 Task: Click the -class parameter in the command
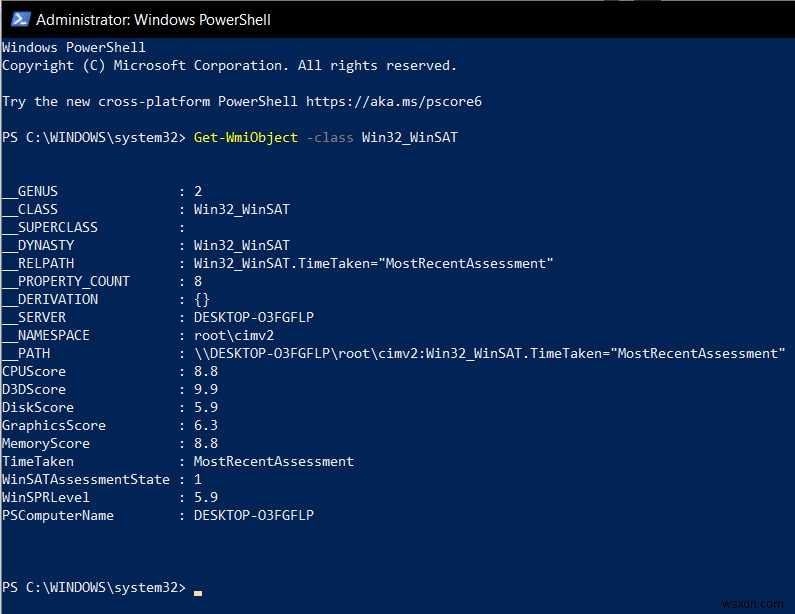point(330,137)
